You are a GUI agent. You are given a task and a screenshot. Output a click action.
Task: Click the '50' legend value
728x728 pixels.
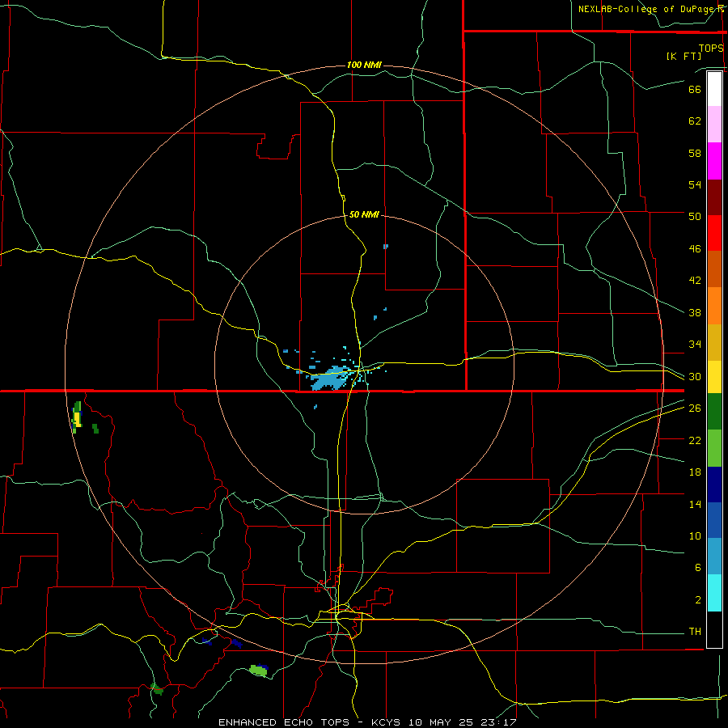tap(695, 217)
